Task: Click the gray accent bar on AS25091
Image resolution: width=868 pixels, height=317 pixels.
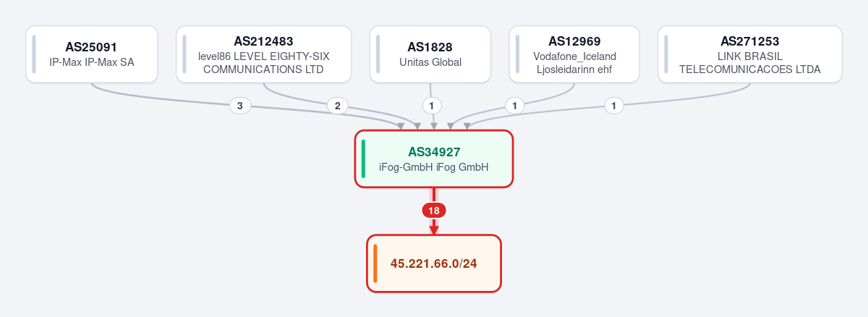Action: (x=34, y=54)
